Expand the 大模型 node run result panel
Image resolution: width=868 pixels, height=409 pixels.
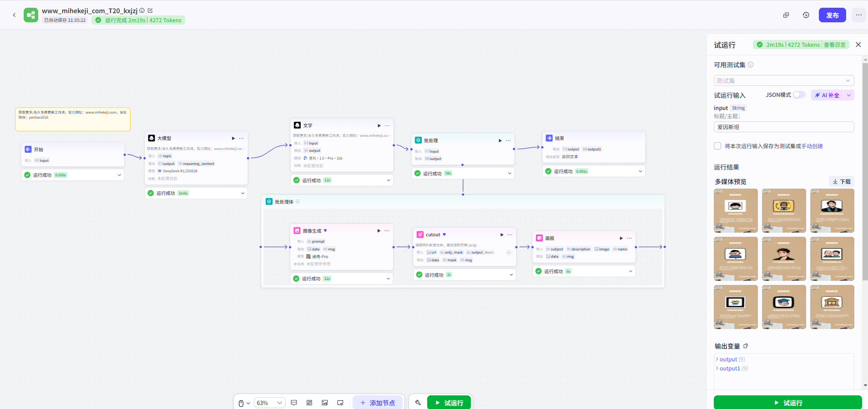(x=242, y=193)
